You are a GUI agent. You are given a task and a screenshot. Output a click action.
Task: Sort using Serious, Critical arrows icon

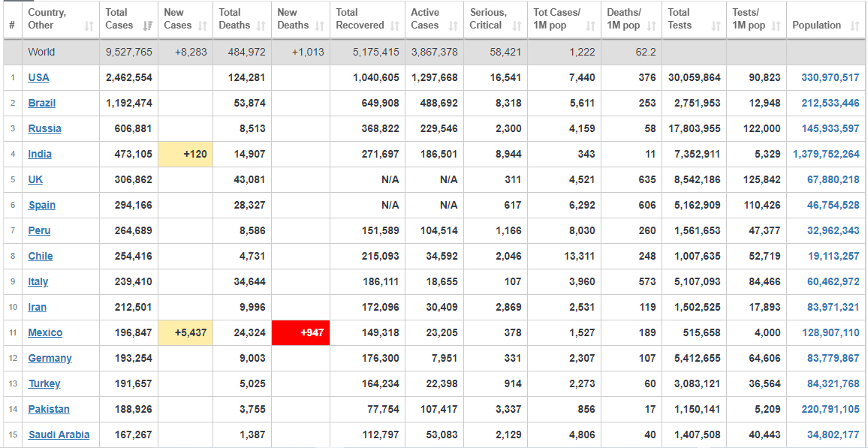coord(517,26)
